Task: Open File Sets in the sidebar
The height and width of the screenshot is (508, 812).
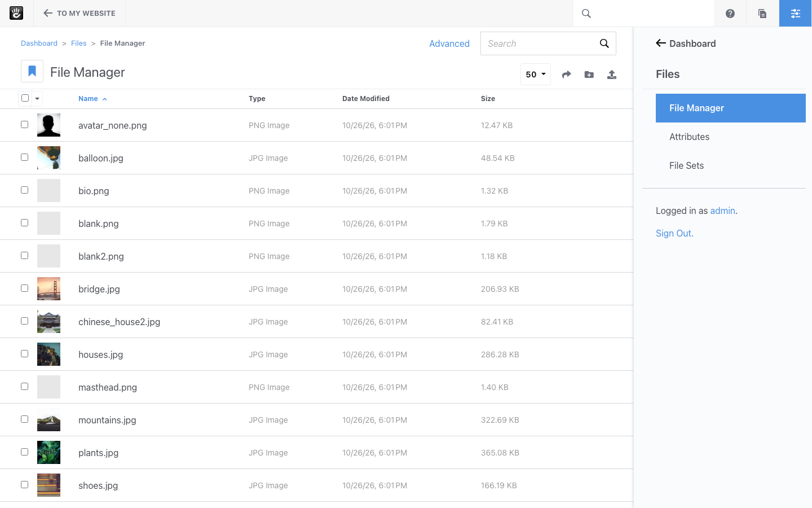Action: [x=686, y=165]
